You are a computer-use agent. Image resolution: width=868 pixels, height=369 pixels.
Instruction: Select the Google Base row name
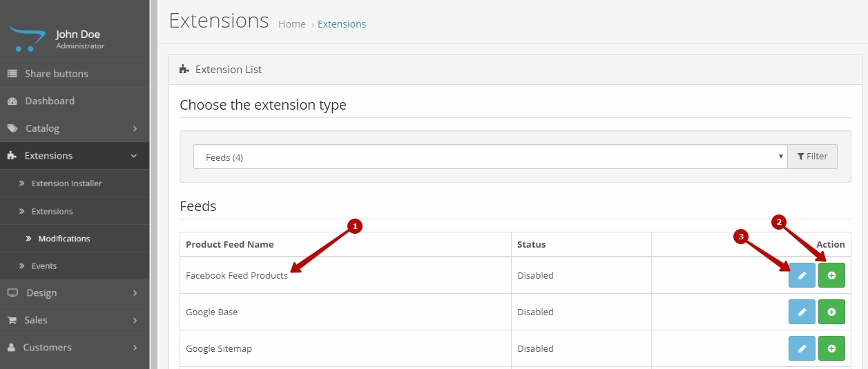point(212,312)
